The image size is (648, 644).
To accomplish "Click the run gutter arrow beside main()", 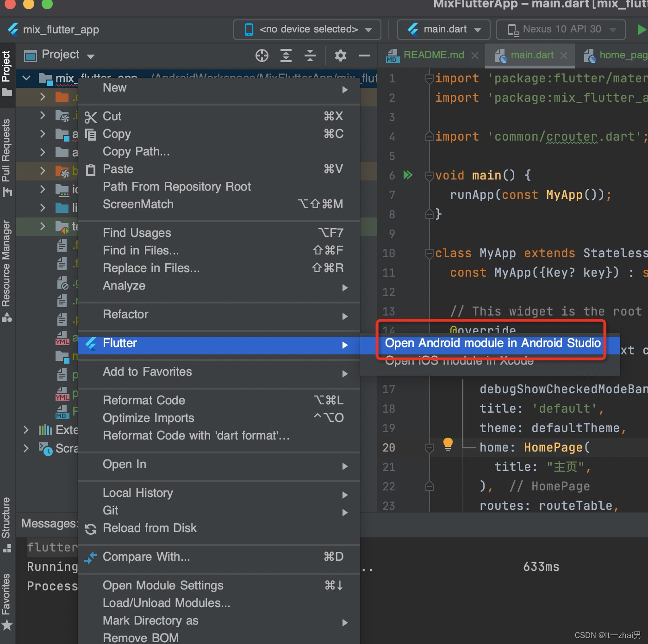I will pyautogui.click(x=408, y=175).
